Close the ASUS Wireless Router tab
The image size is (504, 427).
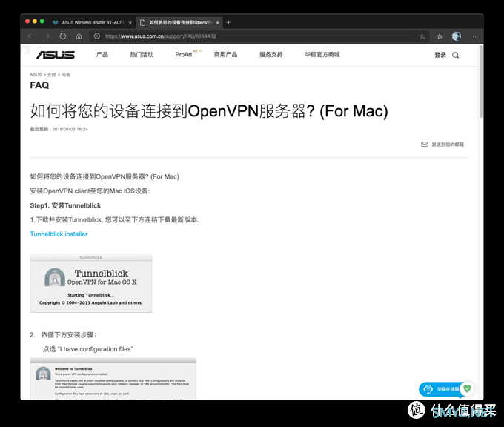point(130,23)
